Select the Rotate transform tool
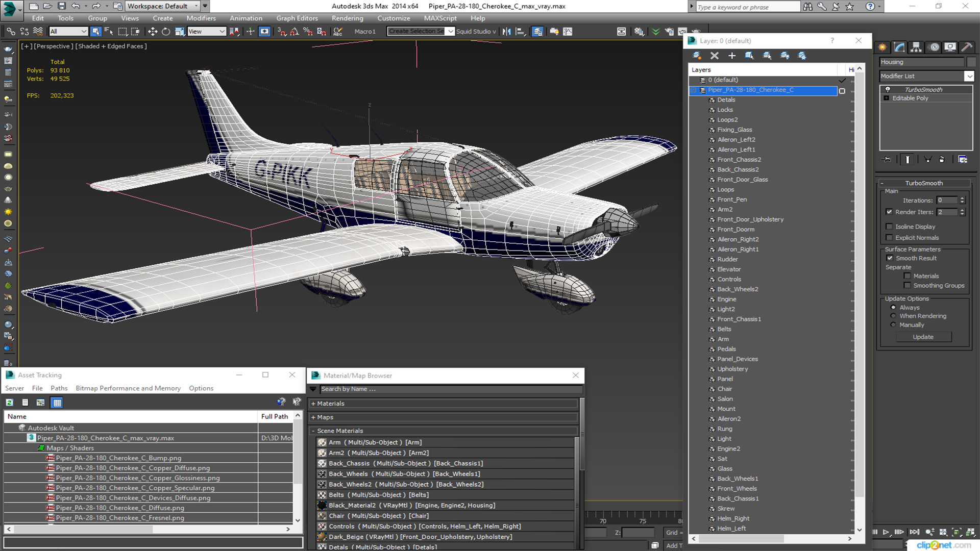980x551 pixels. (166, 32)
